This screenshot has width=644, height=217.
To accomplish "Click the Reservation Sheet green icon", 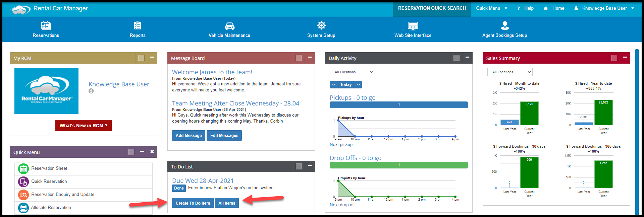I will click(23, 168).
